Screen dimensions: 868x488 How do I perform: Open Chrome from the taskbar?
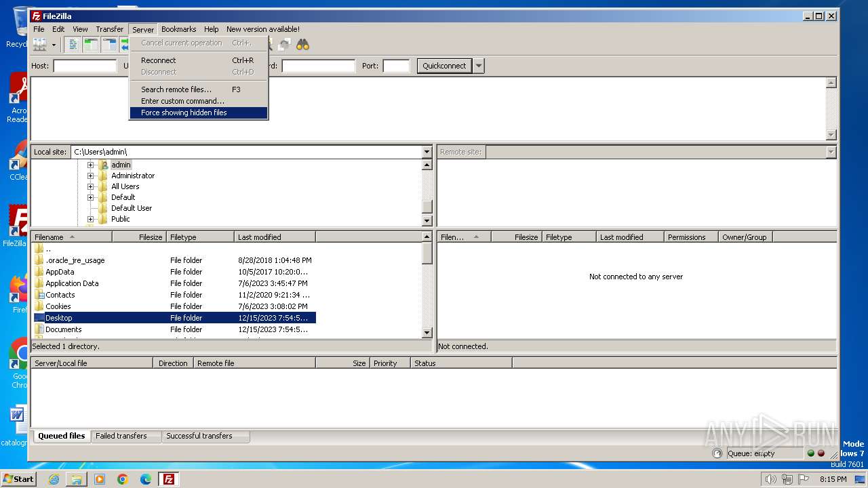coord(123,479)
